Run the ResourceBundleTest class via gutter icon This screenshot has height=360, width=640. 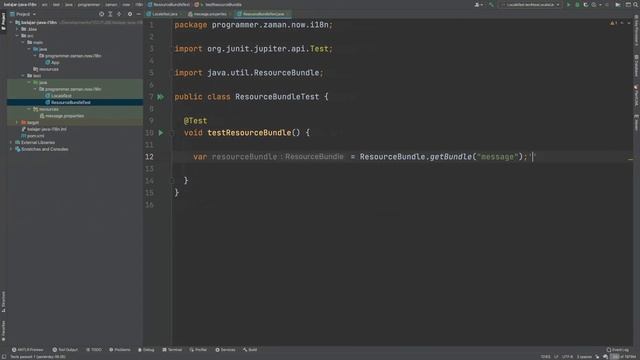[160, 97]
